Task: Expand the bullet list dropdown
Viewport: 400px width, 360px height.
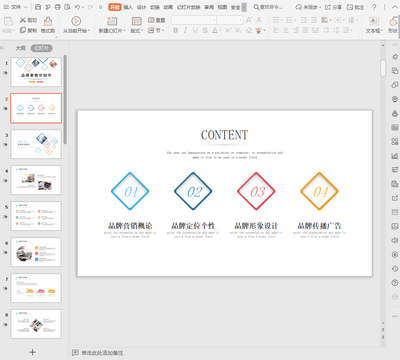Action: pos(282,20)
